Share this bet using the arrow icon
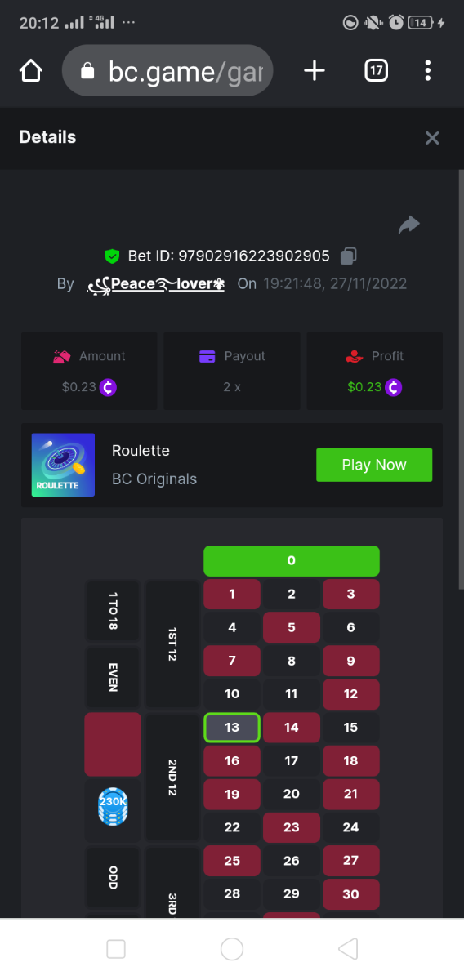Screen dimensions: 464x980 tap(408, 225)
